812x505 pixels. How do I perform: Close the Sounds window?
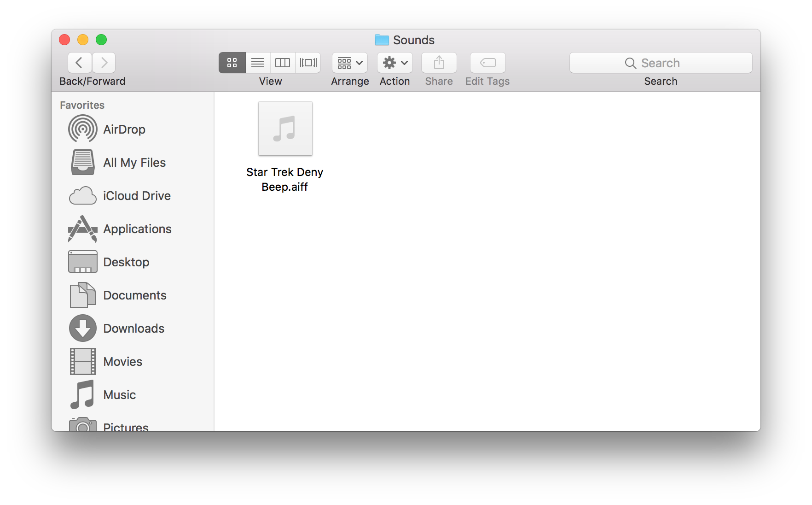[x=64, y=40]
